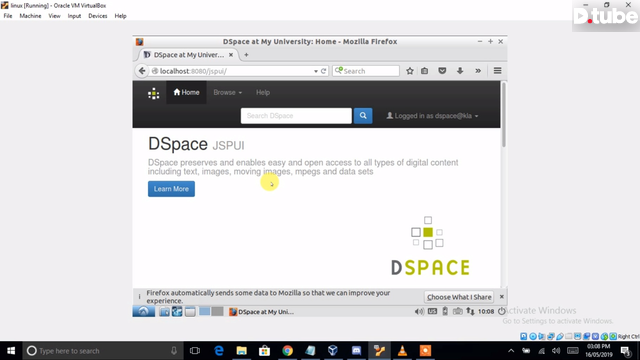Expand the Browse dropdown in DSpace navbar
The image size is (640, 360).
tap(227, 93)
